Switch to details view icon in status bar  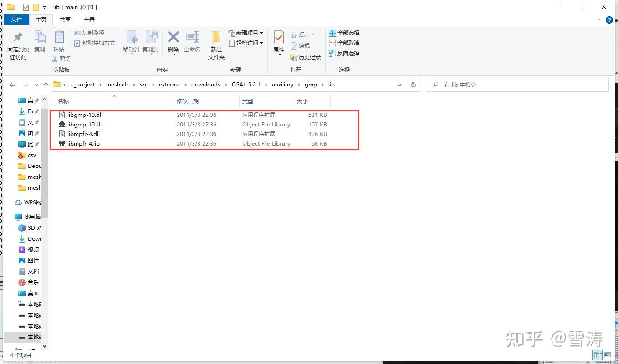598,355
